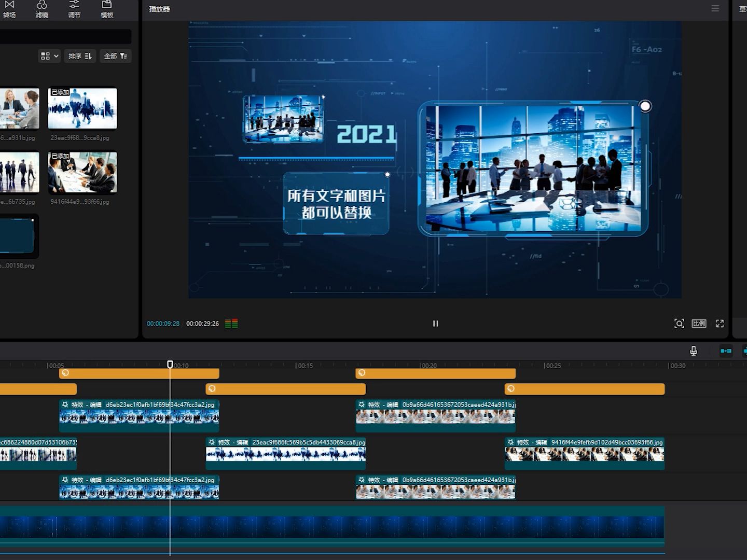Click the file name 9416f44e9...93f66.jpg
747x560 pixels.
[x=80, y=202]
